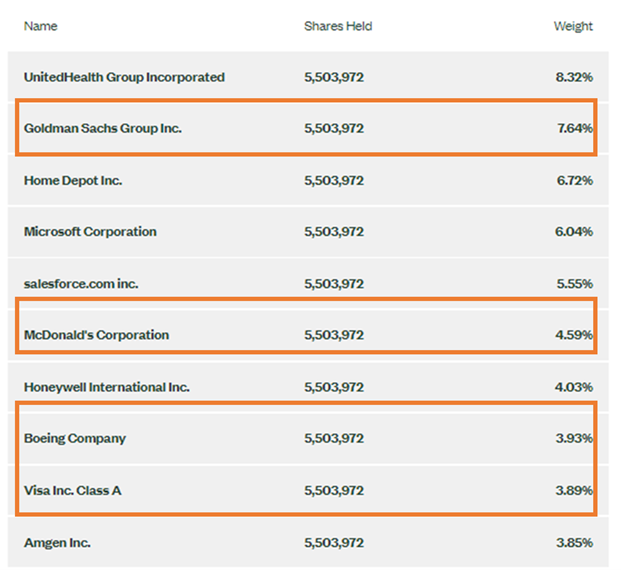Select Home Depot Inc. name
Screen dimensions: 621x570
click(x=73, y=181)
